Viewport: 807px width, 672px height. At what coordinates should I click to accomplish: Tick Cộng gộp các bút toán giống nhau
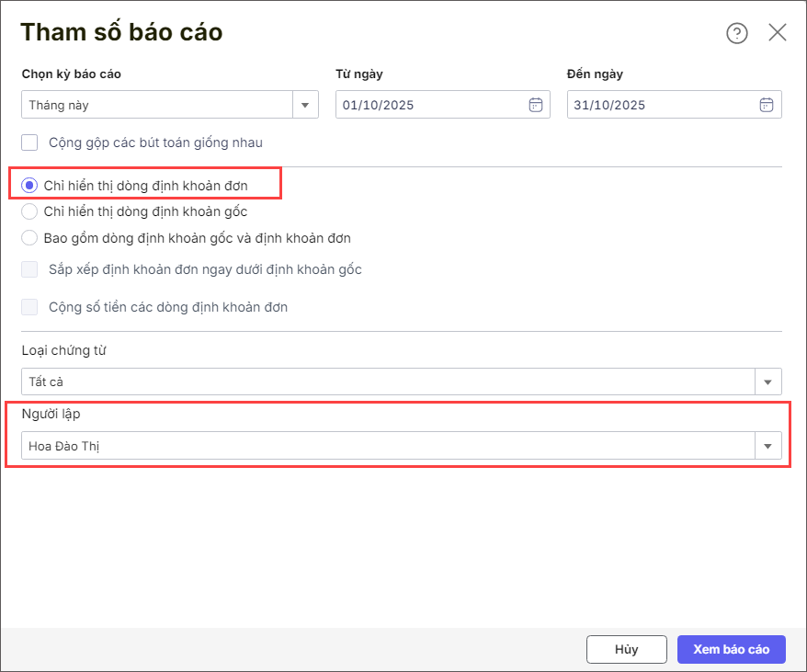click(30, 142)
